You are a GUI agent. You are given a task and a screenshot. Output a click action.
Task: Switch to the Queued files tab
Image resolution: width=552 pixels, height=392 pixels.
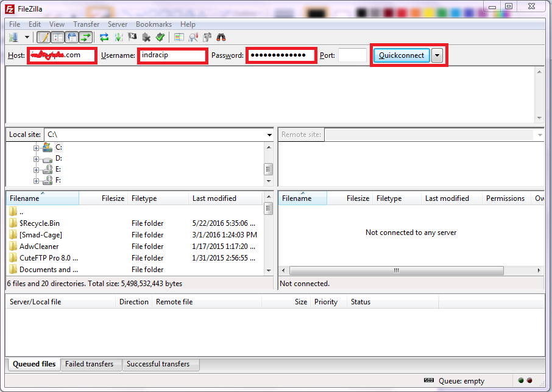pyautogui.click(x=34, y=364)
